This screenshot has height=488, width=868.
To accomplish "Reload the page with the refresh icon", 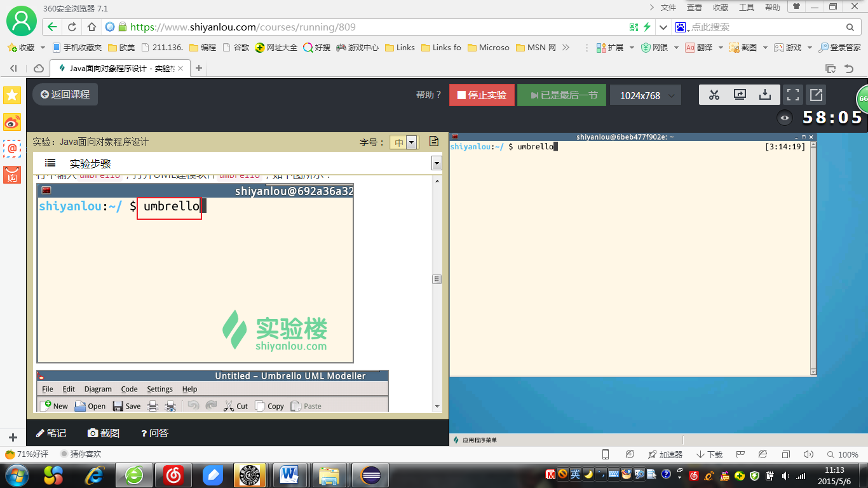I will (72, 27).
